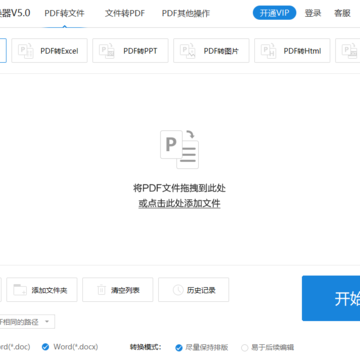Click the large PDF document drop icon
Image resolution: width=360 pixels, height=360 pixels.
(179, 149)
